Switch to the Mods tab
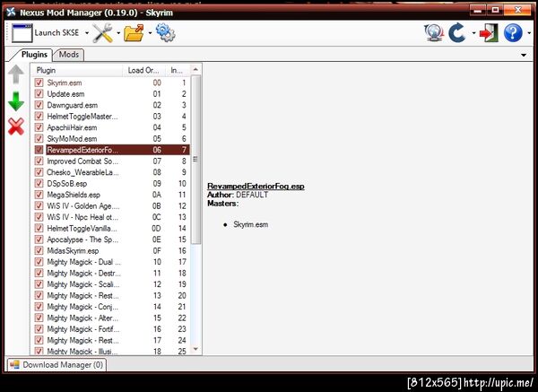The image size is (538, 392). point(69,55)
